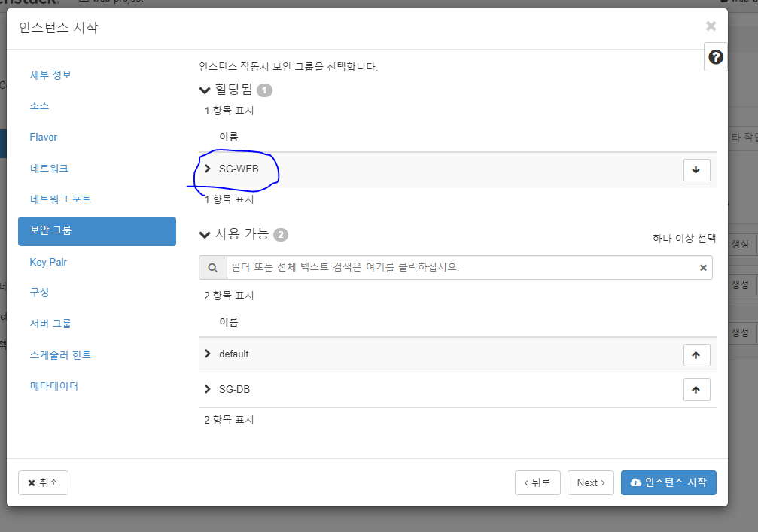Expand default security group details
The image size is (758, 532).
[x=208, y=354]
